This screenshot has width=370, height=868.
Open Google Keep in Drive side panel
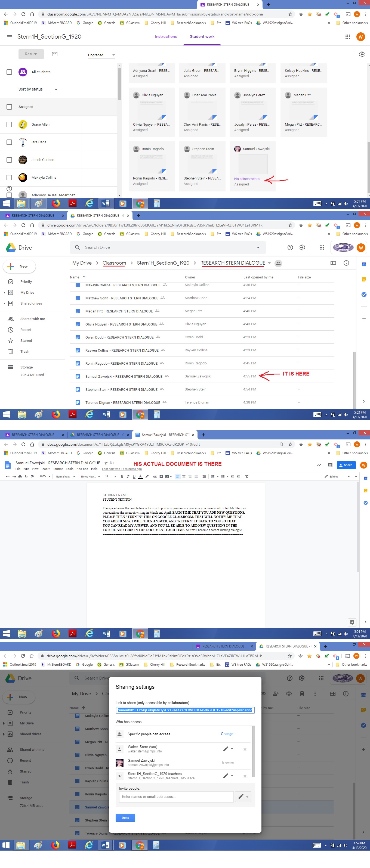[364, 279]
